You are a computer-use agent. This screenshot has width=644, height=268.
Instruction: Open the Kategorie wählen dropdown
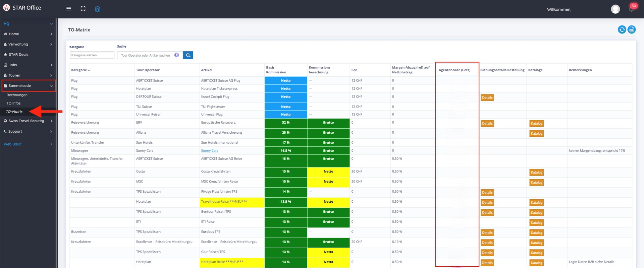[92, 55]
